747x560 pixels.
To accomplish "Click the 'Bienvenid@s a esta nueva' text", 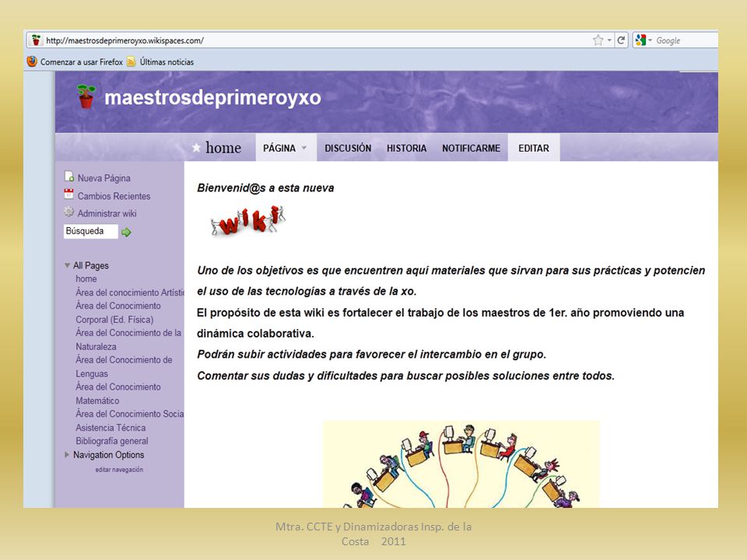I will [x=265, y=188].
